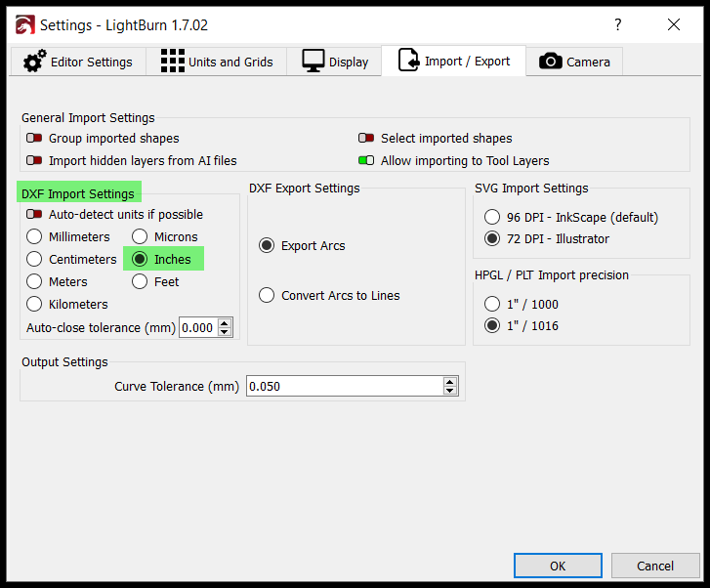Click the DXF Import Settings heading
710x588 pixels.
click(x=78, y=194)
